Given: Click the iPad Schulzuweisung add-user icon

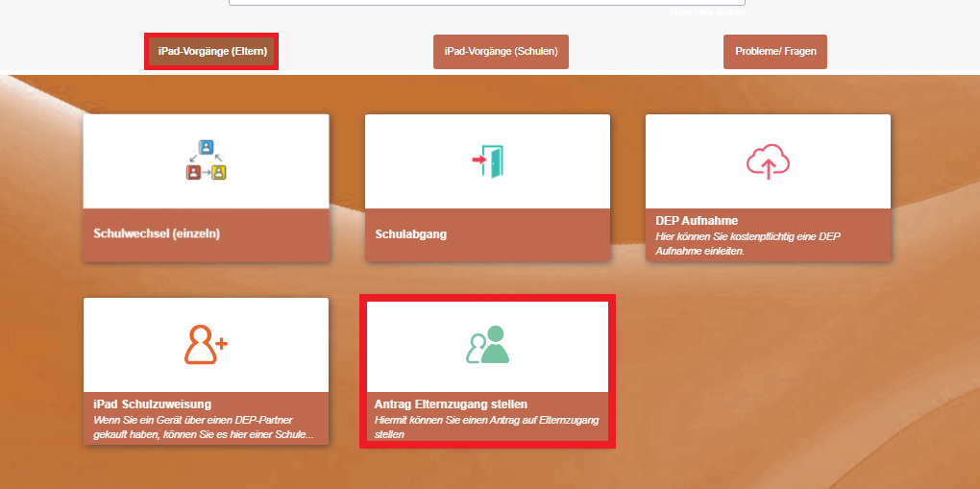Looking at the screenshot, I should (206, 345).
